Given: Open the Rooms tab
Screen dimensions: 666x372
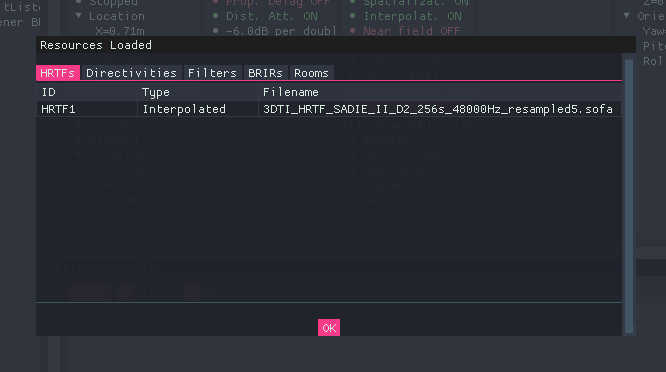Looking at the screenshot, I should 311,73.
